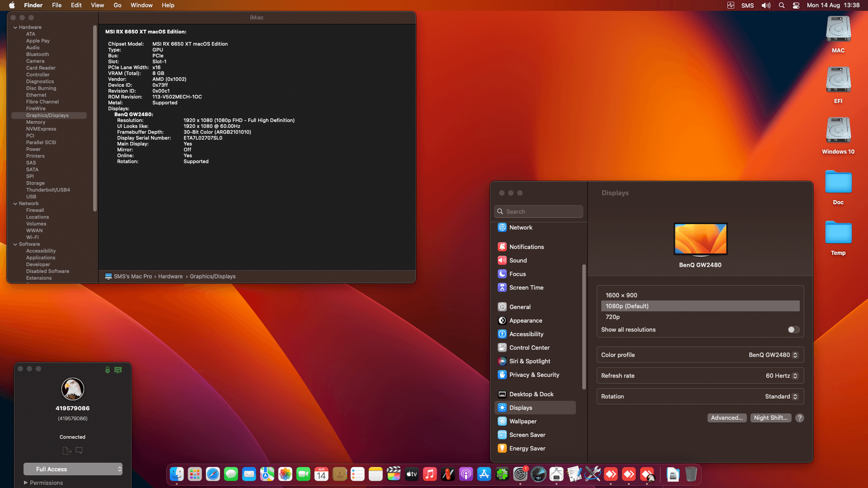This screenshot has height=488, width=868.
Task: Collapse the Hardware section in System Information
Action: coord(15,27)
